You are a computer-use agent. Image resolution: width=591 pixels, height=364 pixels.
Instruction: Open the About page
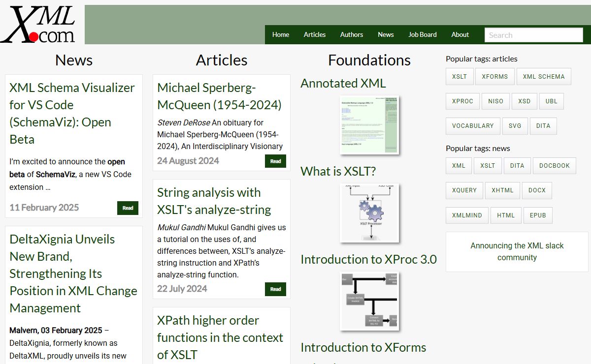pyautogui.click(x=460, y=34)
